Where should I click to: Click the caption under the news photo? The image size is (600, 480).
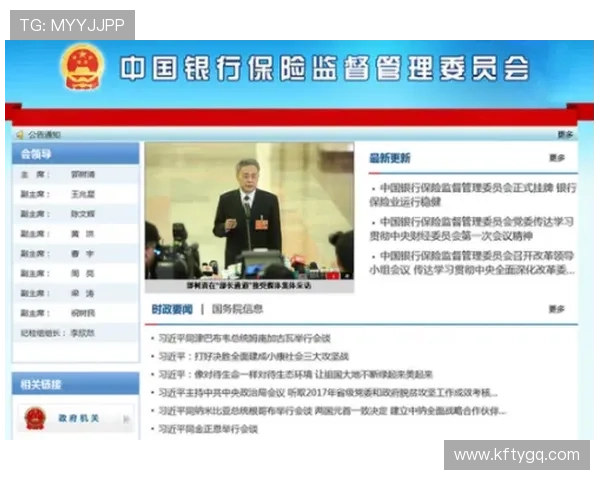point(249,286)
